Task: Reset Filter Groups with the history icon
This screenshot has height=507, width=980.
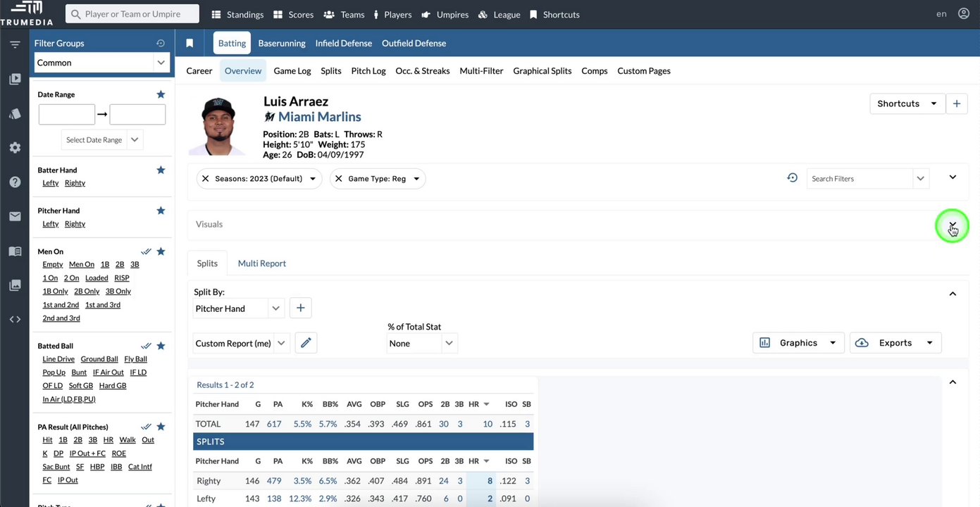Action: 161,43
